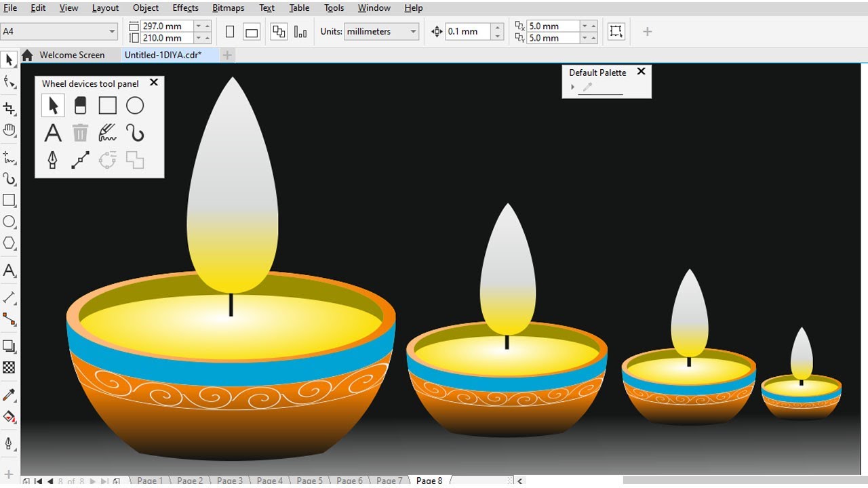This screenshot has width=868, height=488.
Task: Select the Transparency checkerboard tool
Action: pos(9,367)
